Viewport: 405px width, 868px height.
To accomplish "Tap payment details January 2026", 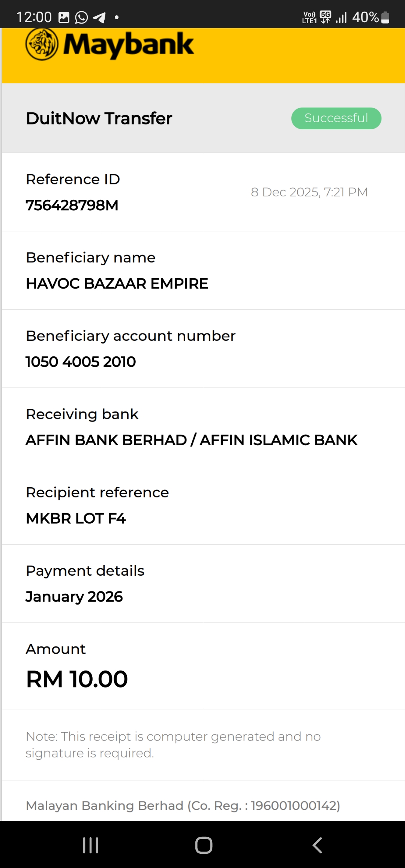I will (x=74, y=597).
